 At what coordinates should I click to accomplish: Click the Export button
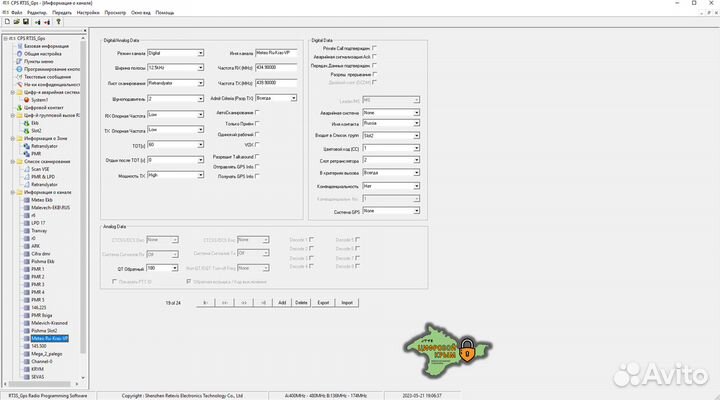(323, 301)
